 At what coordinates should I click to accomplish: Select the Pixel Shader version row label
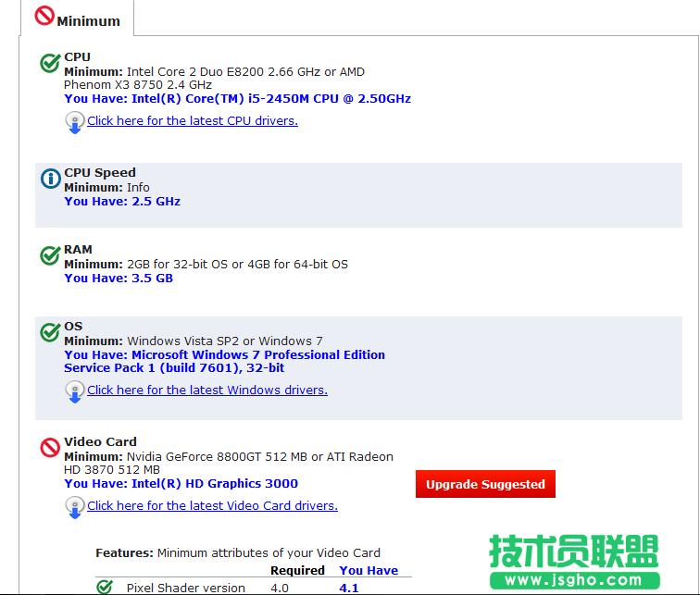coord(186,588)
